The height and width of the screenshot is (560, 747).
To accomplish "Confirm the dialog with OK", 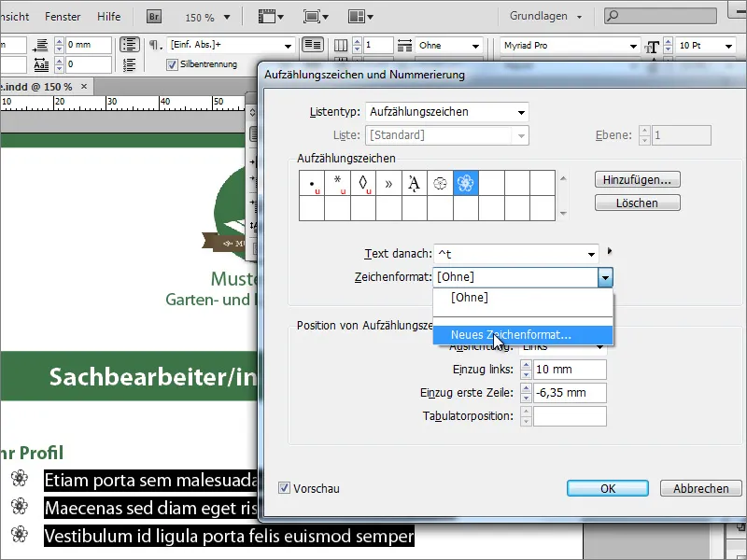I will 608,488.
